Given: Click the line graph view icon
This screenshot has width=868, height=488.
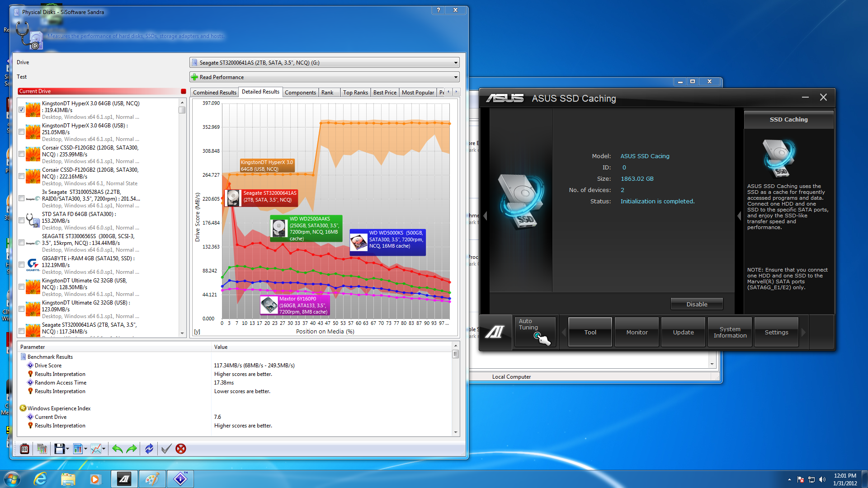Looking at the screenshot, I should pyautogui.click(x=95, y=449).
